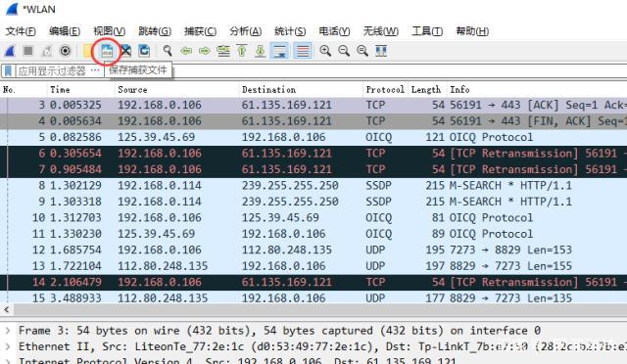Close the current capture file icon
The width and height of the screenshot is (627, 364).
point(125,51)
